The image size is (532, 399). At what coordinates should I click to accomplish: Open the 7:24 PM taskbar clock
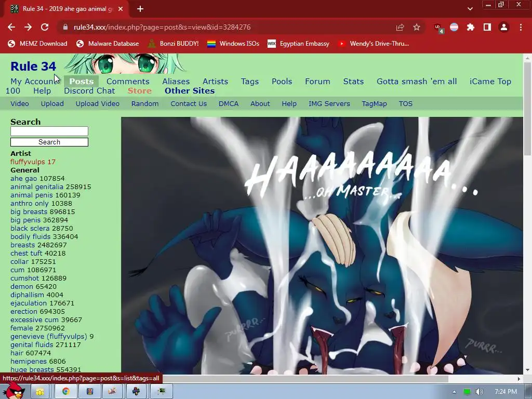506,392
